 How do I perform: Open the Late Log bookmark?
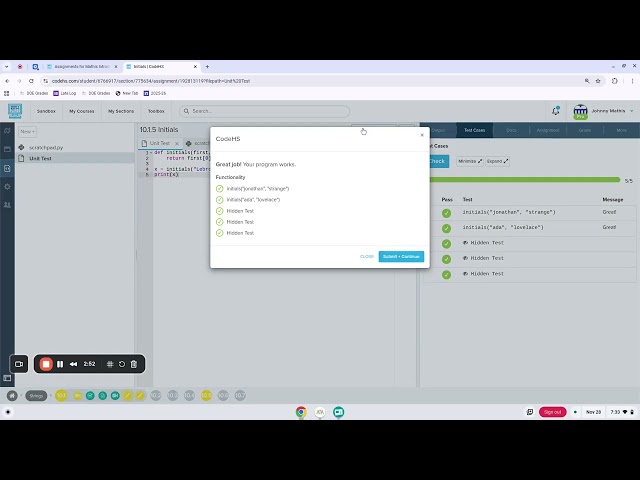tap(64, 93)
